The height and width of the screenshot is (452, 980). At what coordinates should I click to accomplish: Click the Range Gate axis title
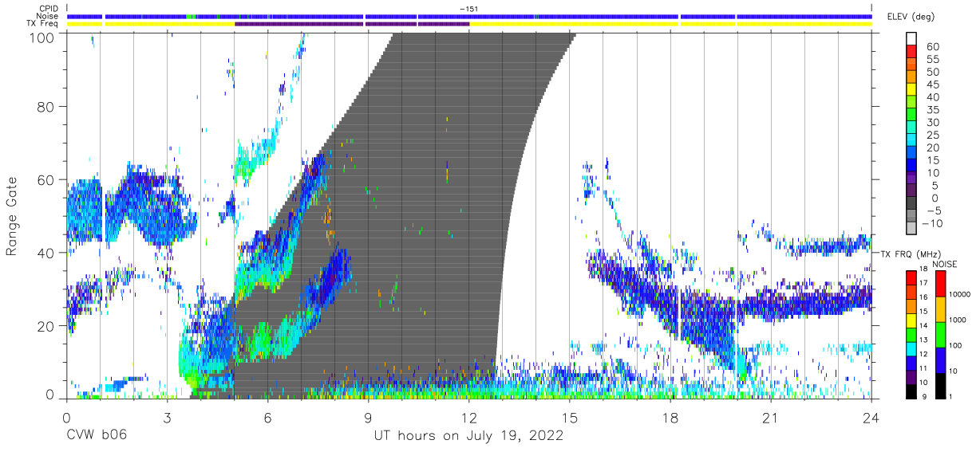[12, 215]
